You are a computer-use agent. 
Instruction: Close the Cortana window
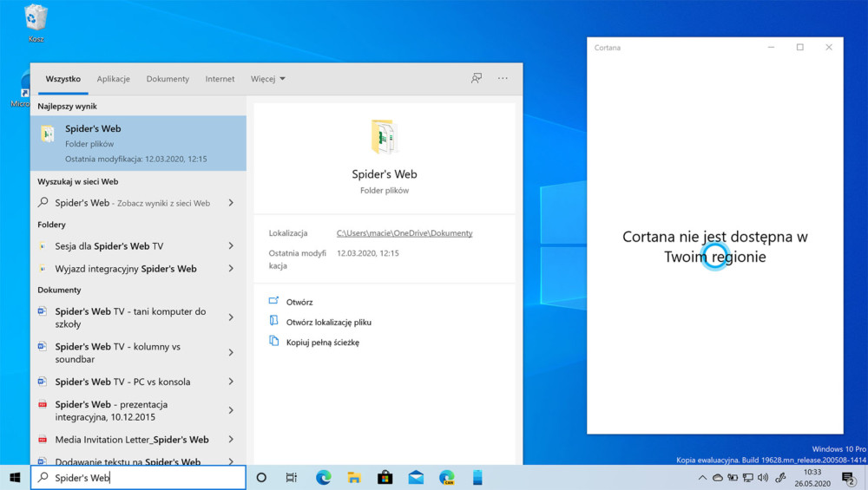[829, 48]
